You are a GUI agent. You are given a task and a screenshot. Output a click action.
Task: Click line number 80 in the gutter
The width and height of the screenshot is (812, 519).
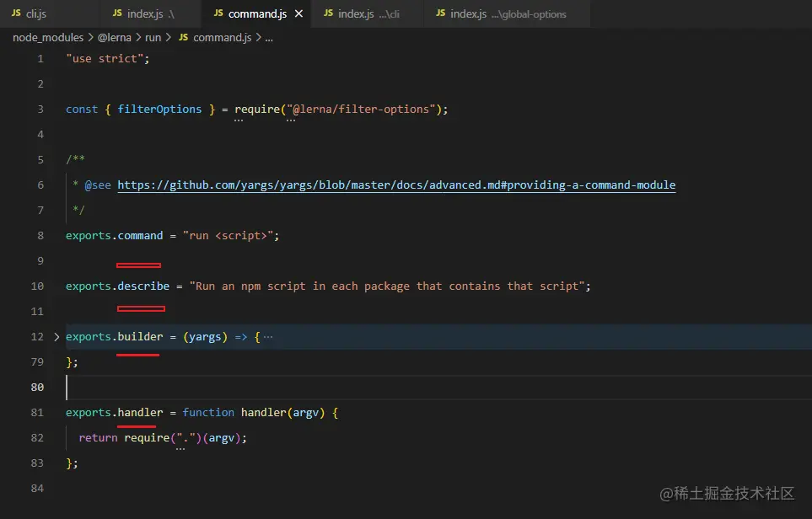[x=37, y=387]
